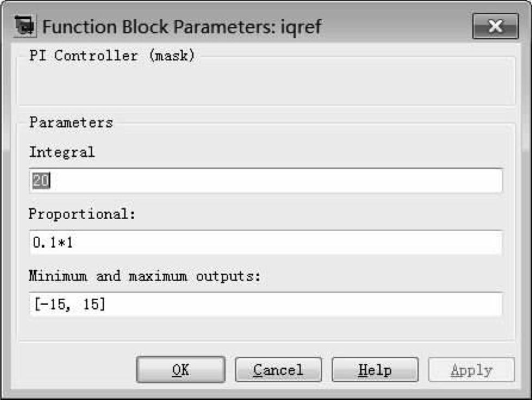
Task: Close the Function Block Parameters dialog
Action: click(x=494, y=26)
